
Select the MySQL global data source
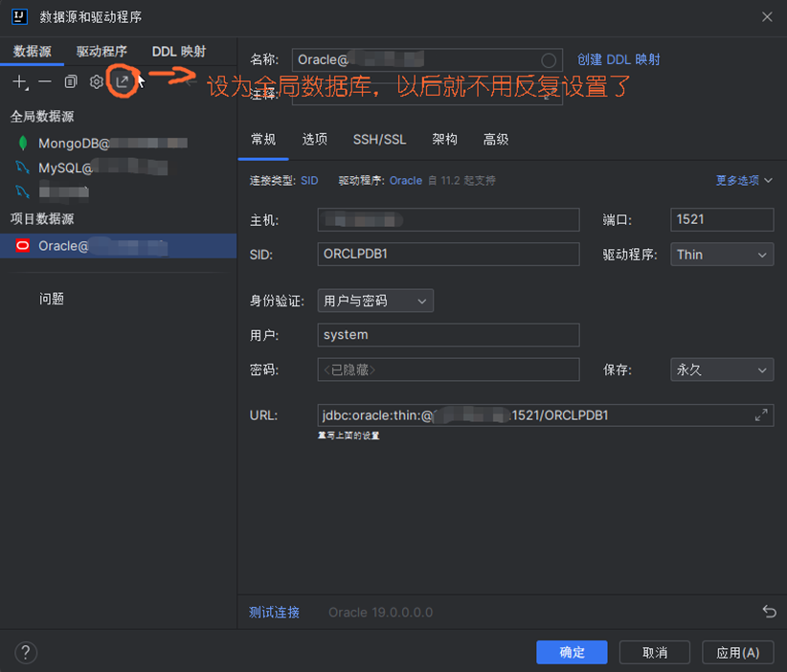click(65, 168)
